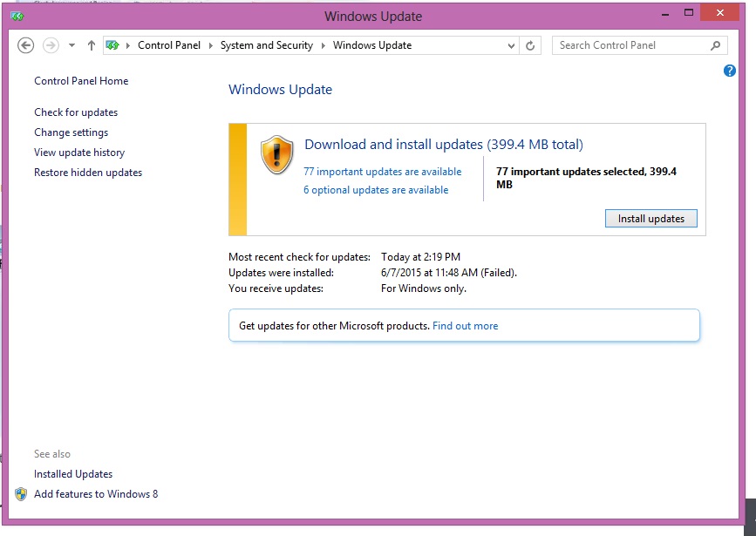Open Control Panel Home
The image size is (756, 536).
(x=81, y=81)
